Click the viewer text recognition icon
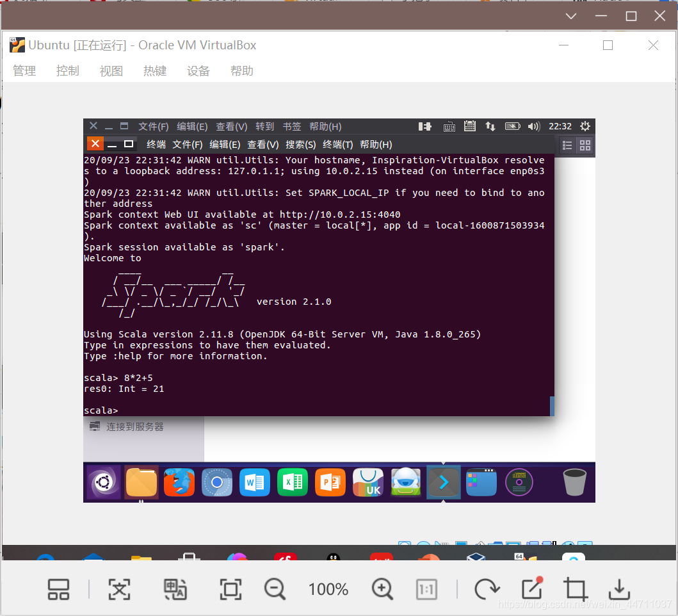This screenshot has height=616, width=678. click(119, 589)
